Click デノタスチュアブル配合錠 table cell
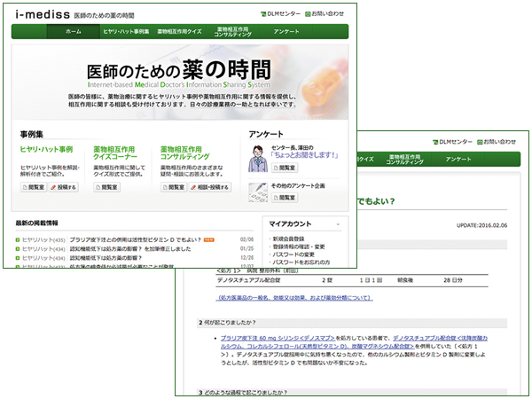Screen dimensions: 532x399 click(248, 280)
